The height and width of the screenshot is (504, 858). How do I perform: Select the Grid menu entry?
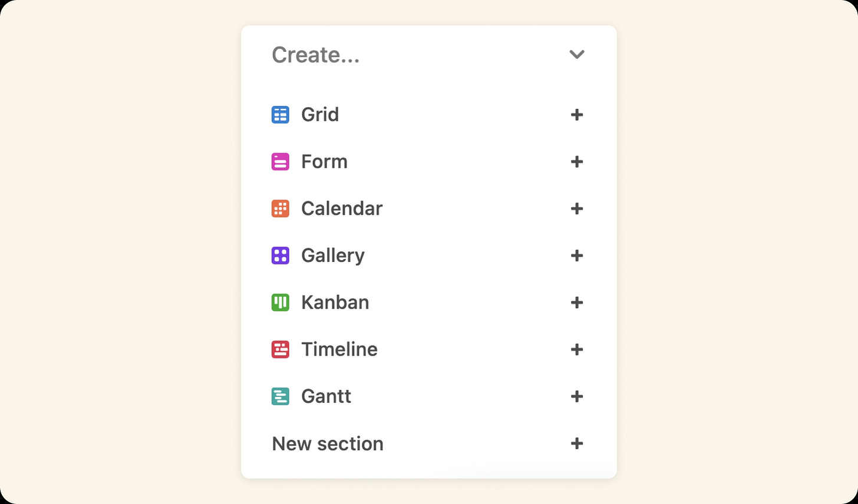click(x=319, y=114)
